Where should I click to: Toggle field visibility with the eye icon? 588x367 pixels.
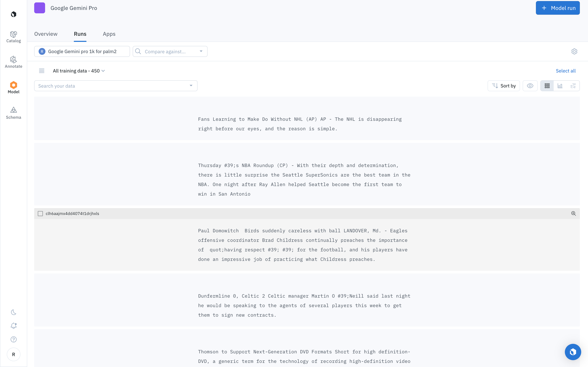[530, 86]
